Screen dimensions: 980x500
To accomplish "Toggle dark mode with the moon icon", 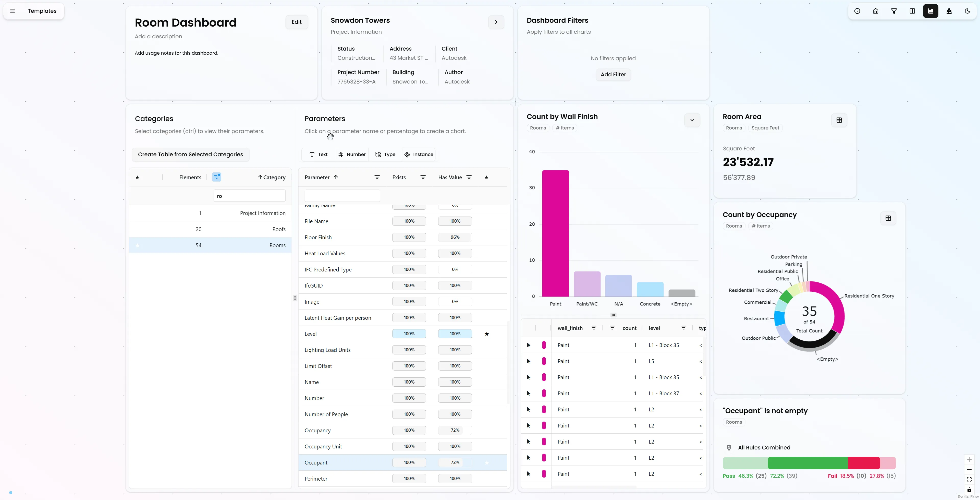I will tap(967, 11).
